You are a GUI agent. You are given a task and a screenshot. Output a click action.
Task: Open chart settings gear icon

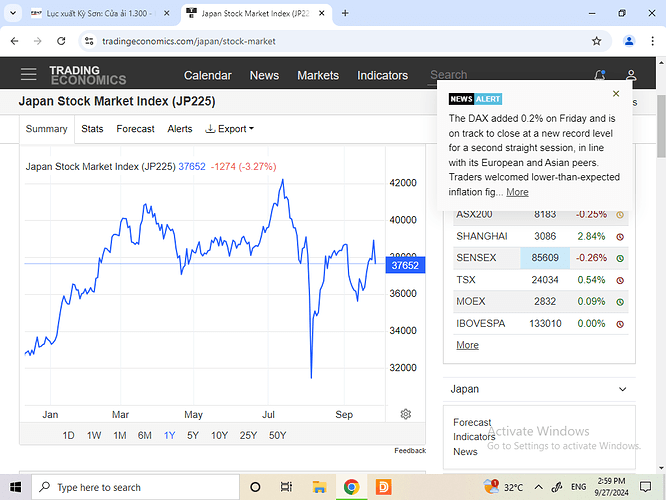click(406, 414)
